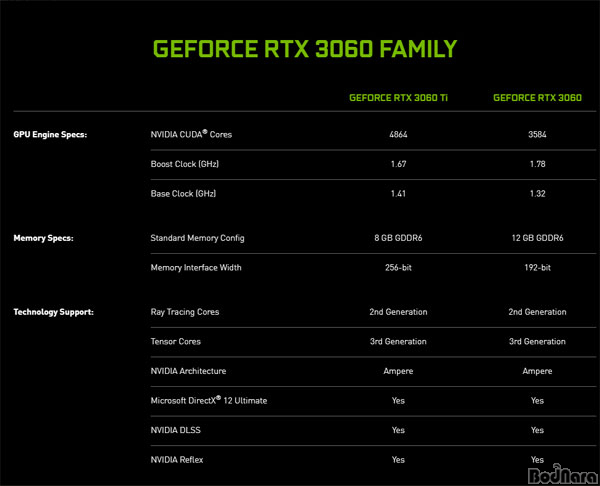Select the GEFORCE RTX 3060 column header
600x486 pixels.
click(537, 98)
